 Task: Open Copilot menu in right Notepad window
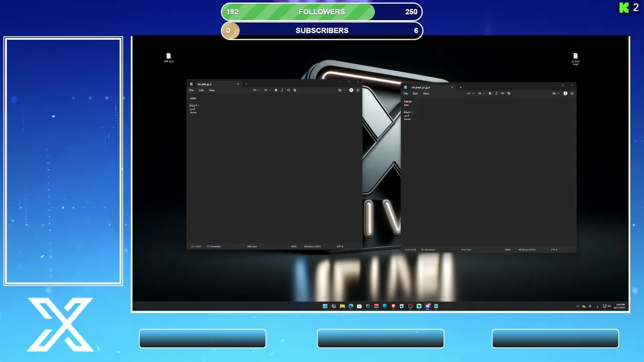(555, 93)
